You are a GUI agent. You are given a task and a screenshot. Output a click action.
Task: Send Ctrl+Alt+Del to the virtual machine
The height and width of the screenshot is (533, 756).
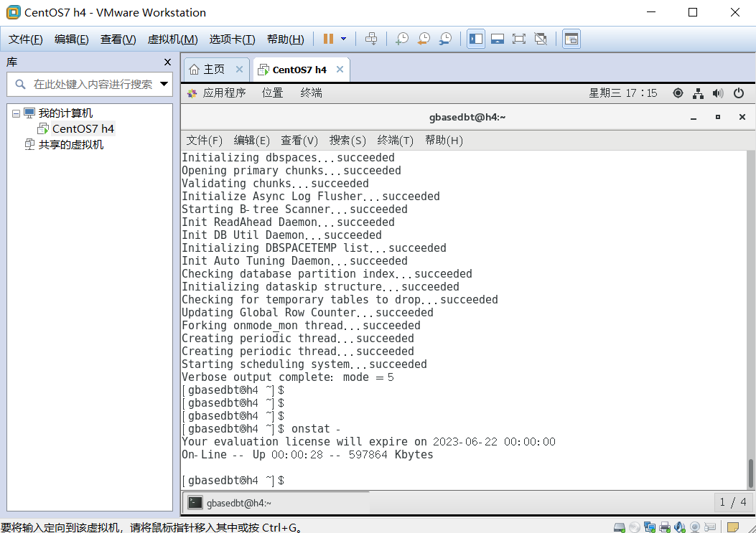(x=370, y=39)
